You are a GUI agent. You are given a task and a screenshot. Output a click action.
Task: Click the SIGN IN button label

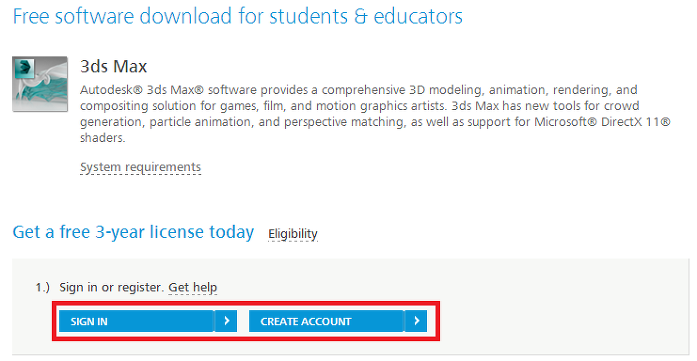point(89,321)
